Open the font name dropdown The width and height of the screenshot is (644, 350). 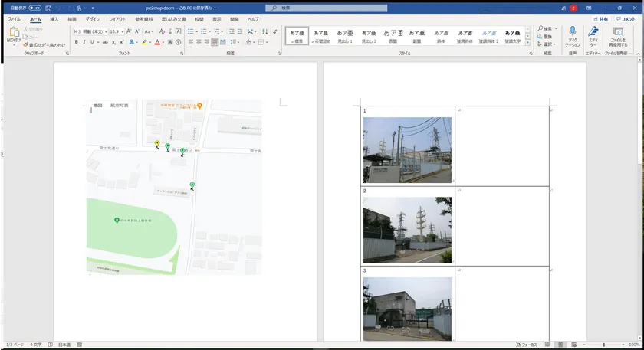pyautogui.click(x=106, y=31)
